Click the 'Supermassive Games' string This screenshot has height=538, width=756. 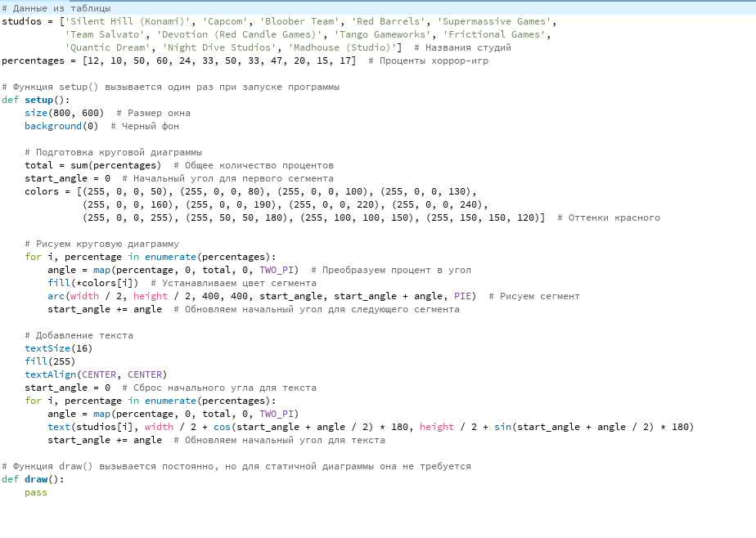click(494, 21)
